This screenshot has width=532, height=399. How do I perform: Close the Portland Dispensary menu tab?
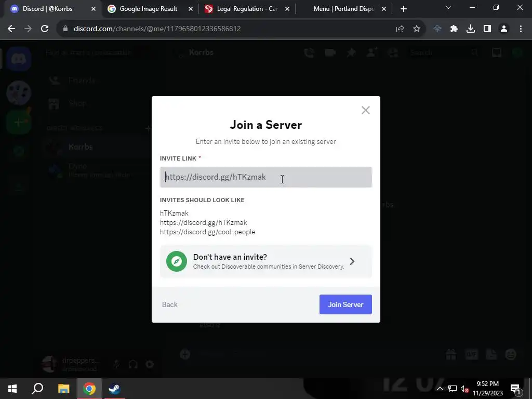[384, 9]
